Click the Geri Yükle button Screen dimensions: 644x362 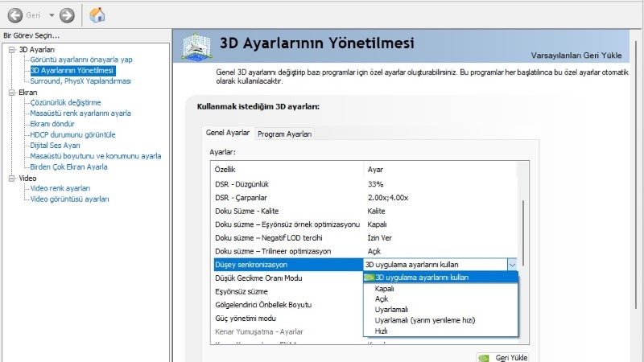[x=502, y=357]
